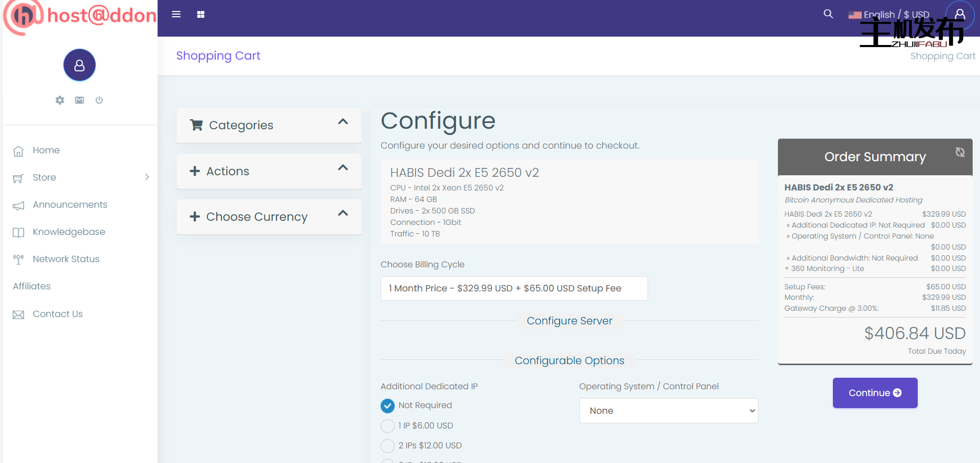Open settings gear icon under avatar
The image size is (980, 463).
pyautogui.click(x=60, y=100)
